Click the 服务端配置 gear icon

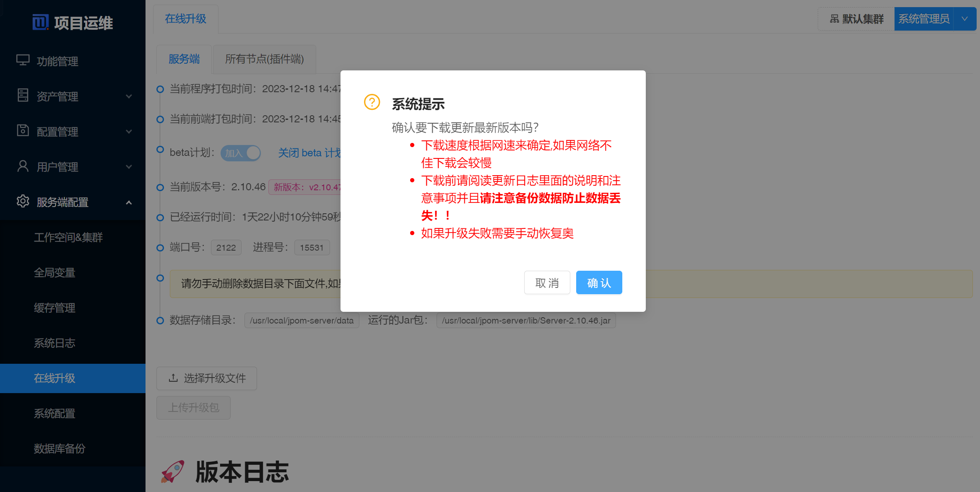(23, 202)
